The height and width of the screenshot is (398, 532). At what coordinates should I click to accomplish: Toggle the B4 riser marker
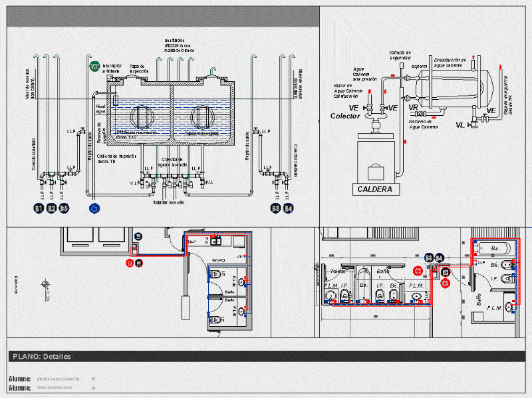click(288, 208)
